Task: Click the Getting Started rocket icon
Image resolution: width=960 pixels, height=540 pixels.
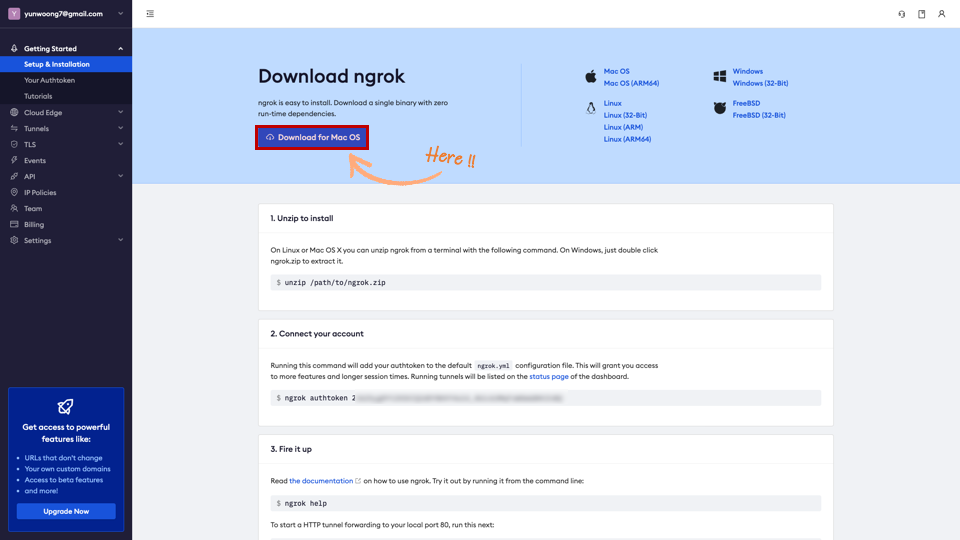Action: tap(14, 48)
